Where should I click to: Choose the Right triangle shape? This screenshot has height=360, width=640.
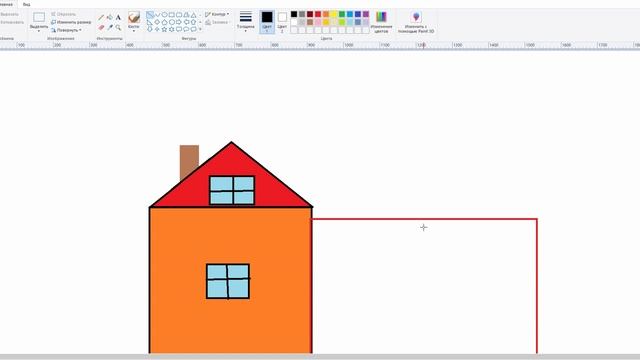(x=150, y=22)
